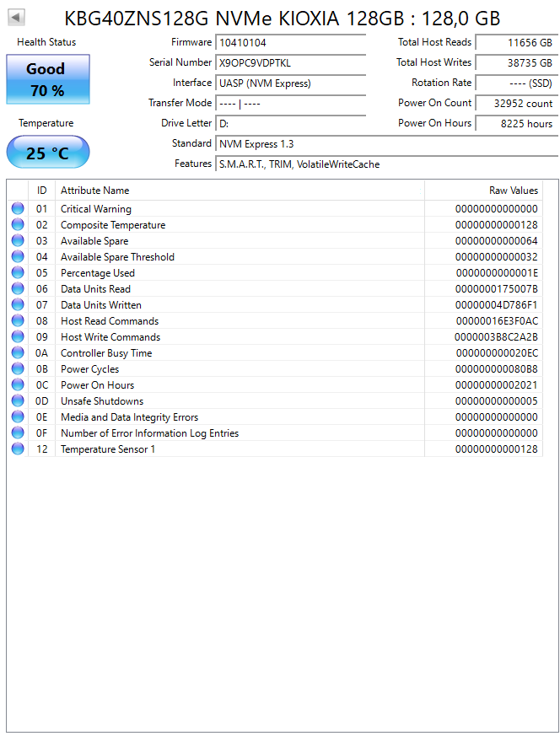Click the status orb for Host Read Commands
The height and width of the screenshot is (736, 560).
coord(18,320)
